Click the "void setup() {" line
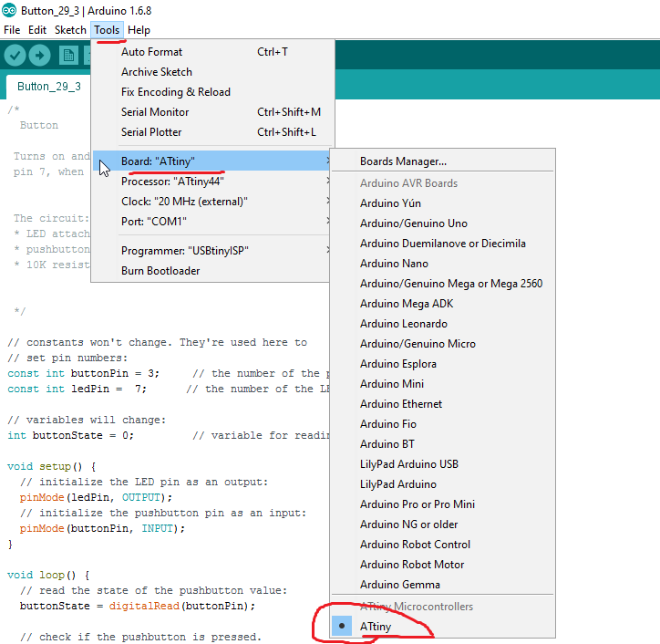This screenshot has width=660, height=644. (52, 467)
